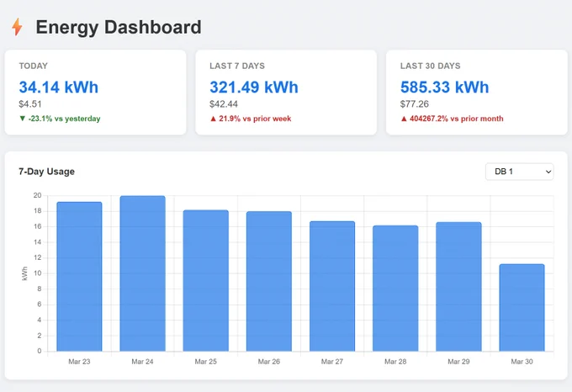Click the Mar 29 bar in chart
This screenshot has height=392, width=572.
(458, 287)
